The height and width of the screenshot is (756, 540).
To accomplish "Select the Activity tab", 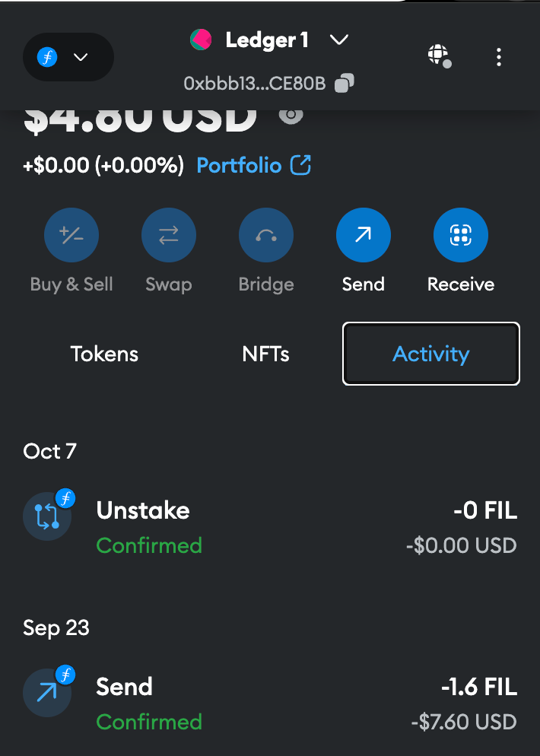I will tap(431, 354).
